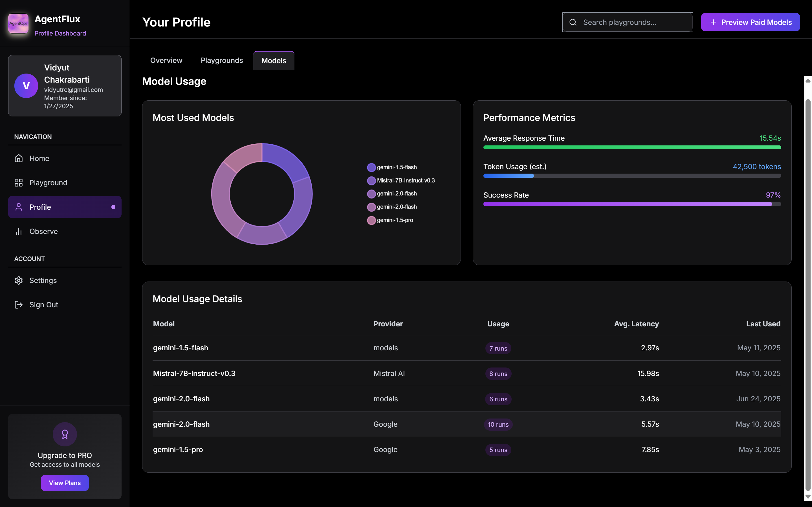Switch to the Overview tab

(x=166, y=60)
